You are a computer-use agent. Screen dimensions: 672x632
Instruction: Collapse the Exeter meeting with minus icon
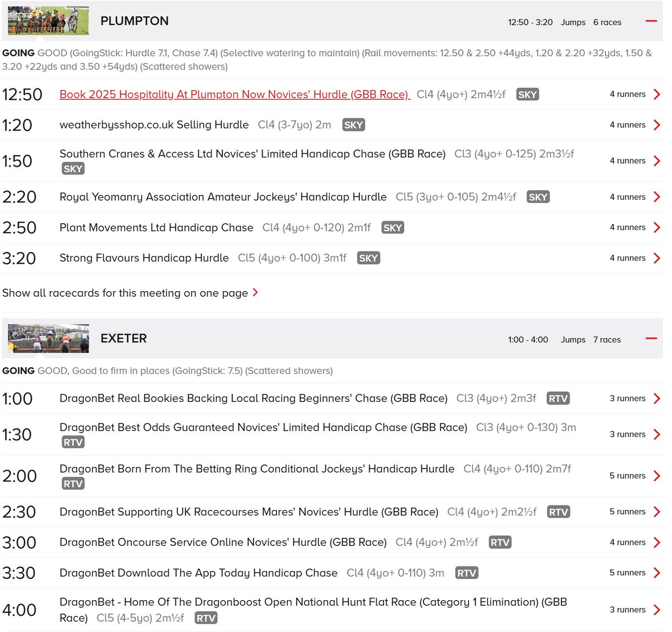pyautogui.click(x=651, y=339)
